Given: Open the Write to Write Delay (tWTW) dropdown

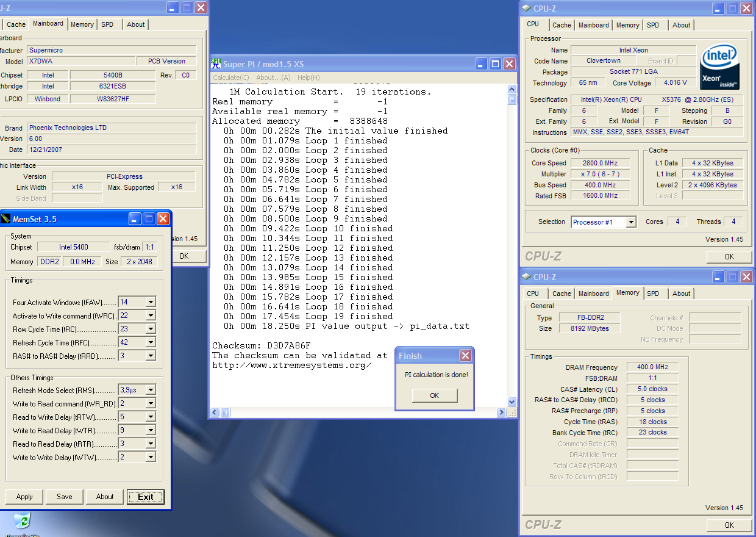Looking at the screenshot, I should pos(151,457).
